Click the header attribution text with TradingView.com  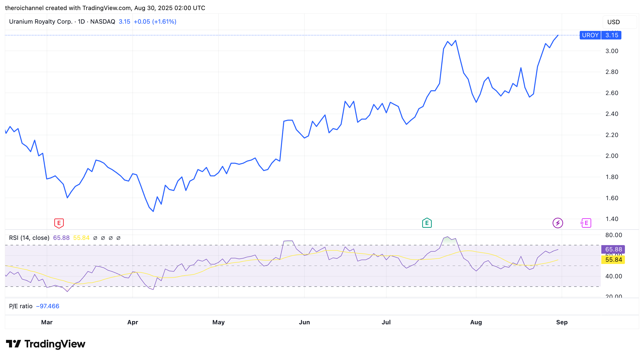point(105,8)
